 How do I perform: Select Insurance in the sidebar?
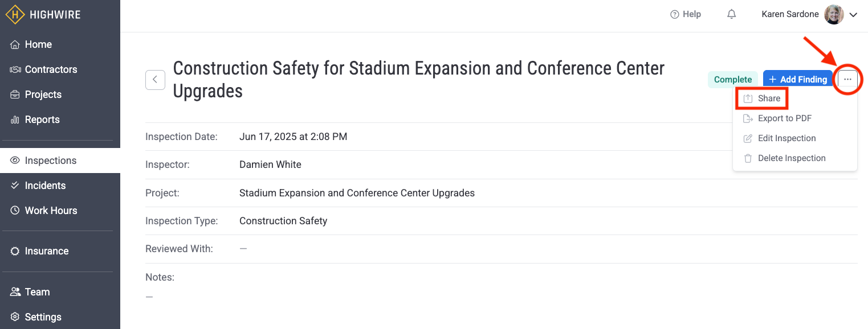(x=46, y=251)
